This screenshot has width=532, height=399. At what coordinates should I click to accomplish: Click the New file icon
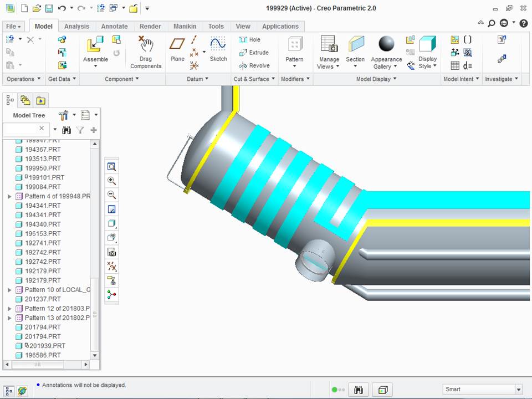[24, 8]
